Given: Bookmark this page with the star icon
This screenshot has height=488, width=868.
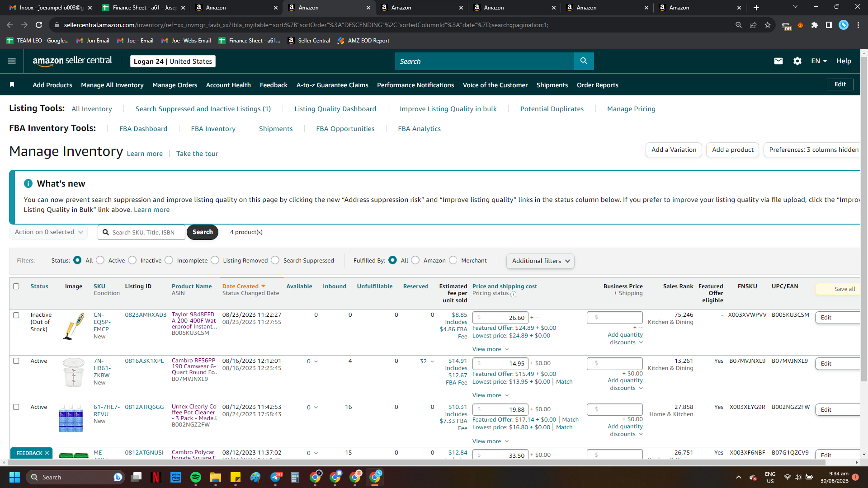Looking at the screenshot, I should point(768,25).
